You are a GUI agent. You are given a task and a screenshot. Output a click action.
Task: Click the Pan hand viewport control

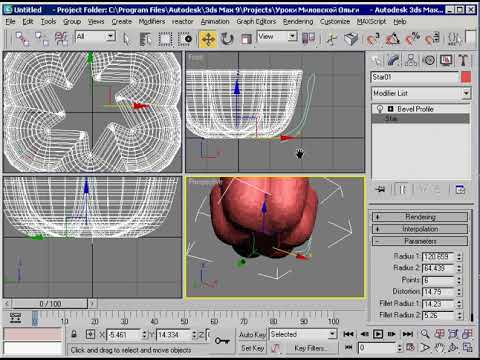point(439,348)
